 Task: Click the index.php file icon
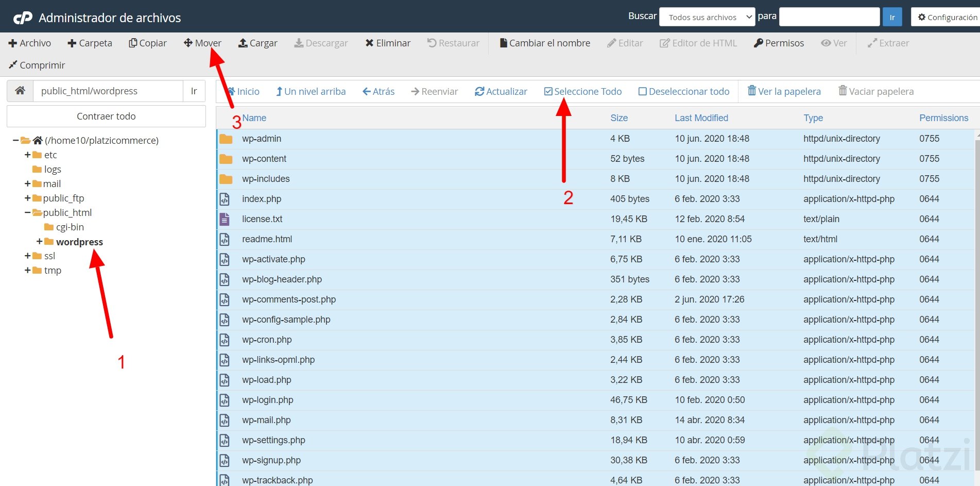[x=225, y=199]
